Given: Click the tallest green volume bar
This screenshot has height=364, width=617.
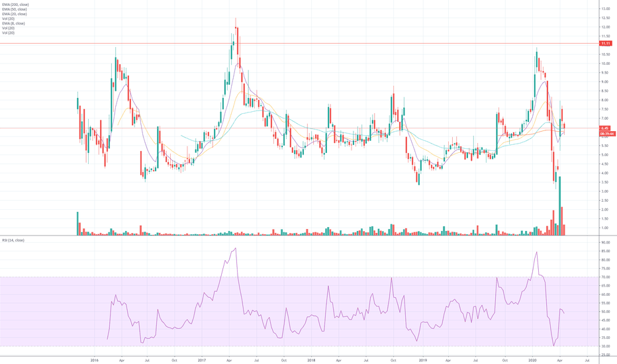Looking at the screenshot, I should [559, 206].
